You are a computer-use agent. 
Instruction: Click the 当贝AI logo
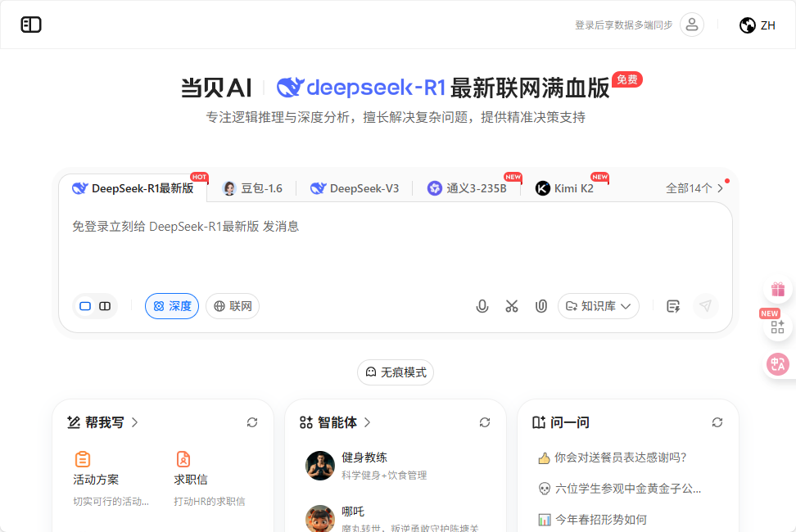point(216,88)
